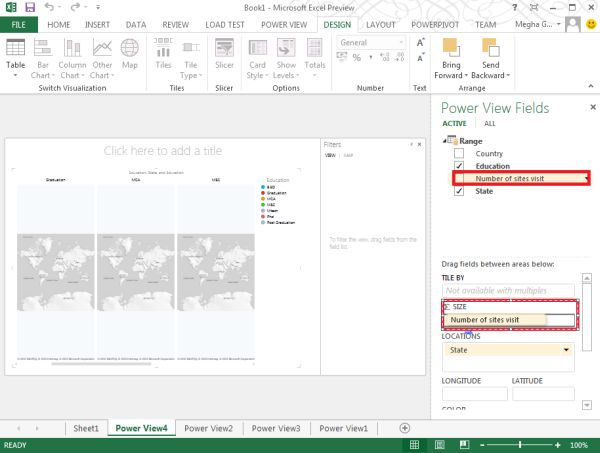Collapse the Range table tree
This screenshot has width=600, height=453.
point(444,141)
